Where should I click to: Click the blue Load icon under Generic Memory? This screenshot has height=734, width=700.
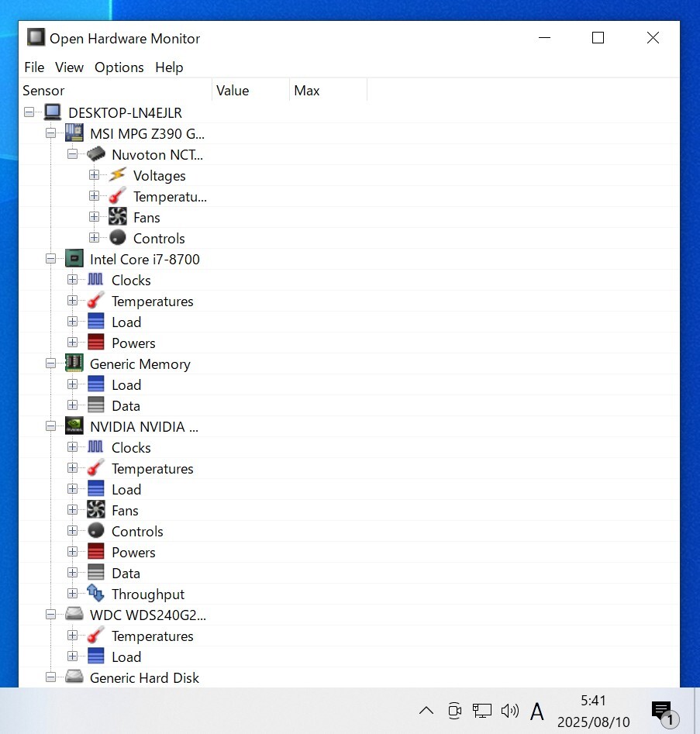pyautogui.click(x=95, y=384)
